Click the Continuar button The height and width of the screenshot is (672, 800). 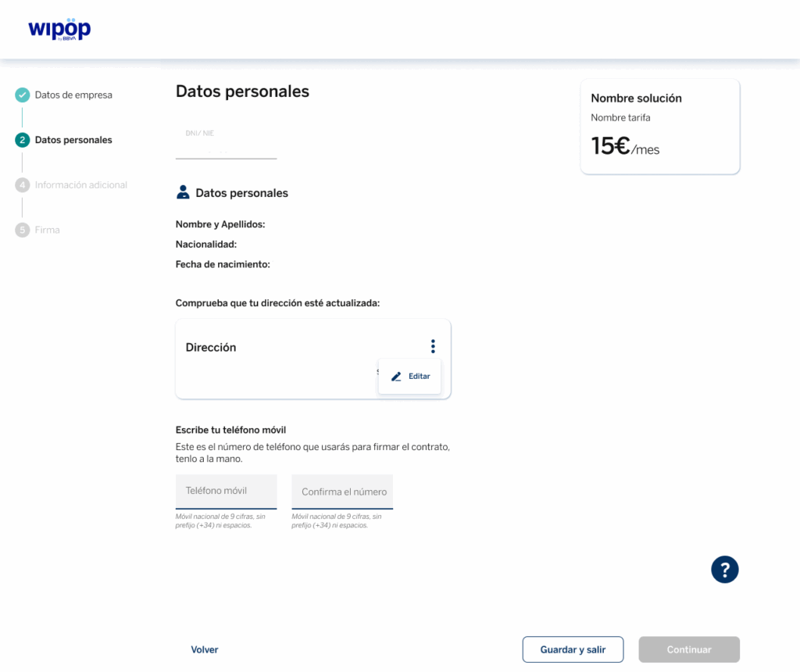point(688,650)
